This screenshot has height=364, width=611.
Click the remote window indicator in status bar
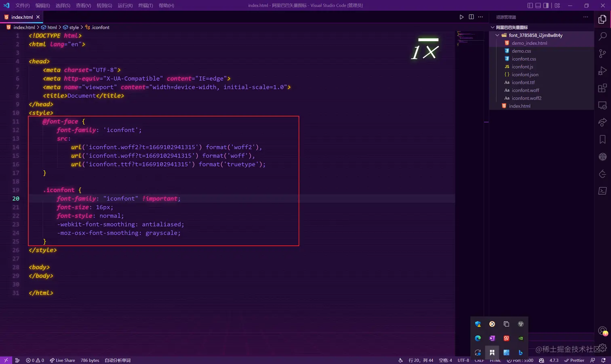pyautogui.click(x=6, y=360)
